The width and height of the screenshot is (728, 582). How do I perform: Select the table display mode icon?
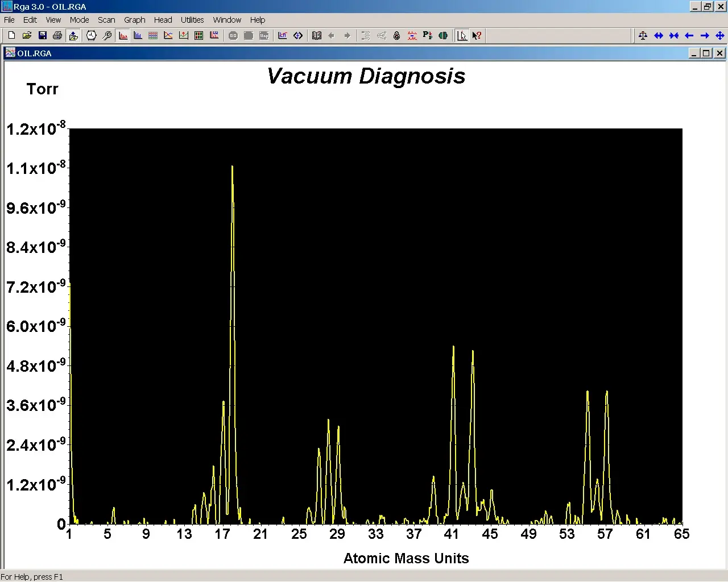(153, 36)
